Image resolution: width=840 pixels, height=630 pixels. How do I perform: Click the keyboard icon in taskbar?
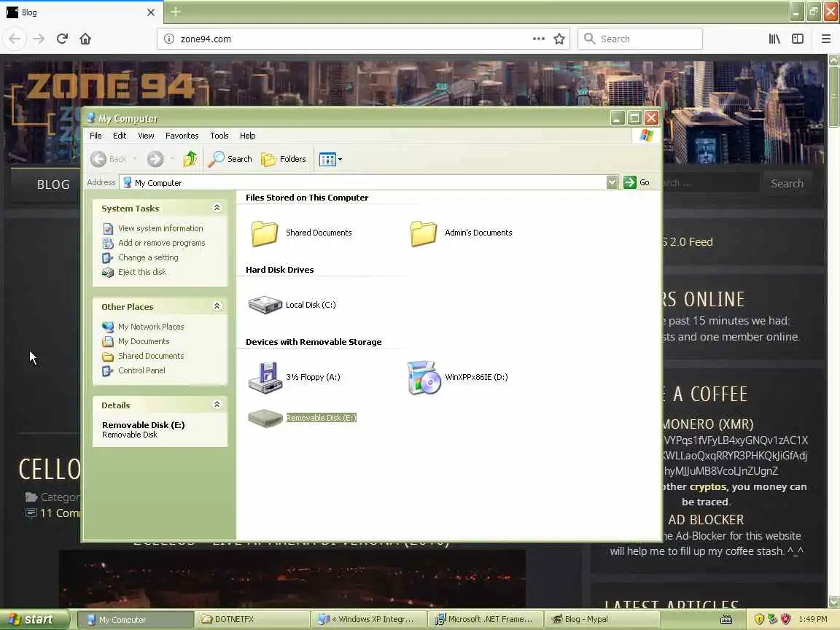[x=726, y=620]
